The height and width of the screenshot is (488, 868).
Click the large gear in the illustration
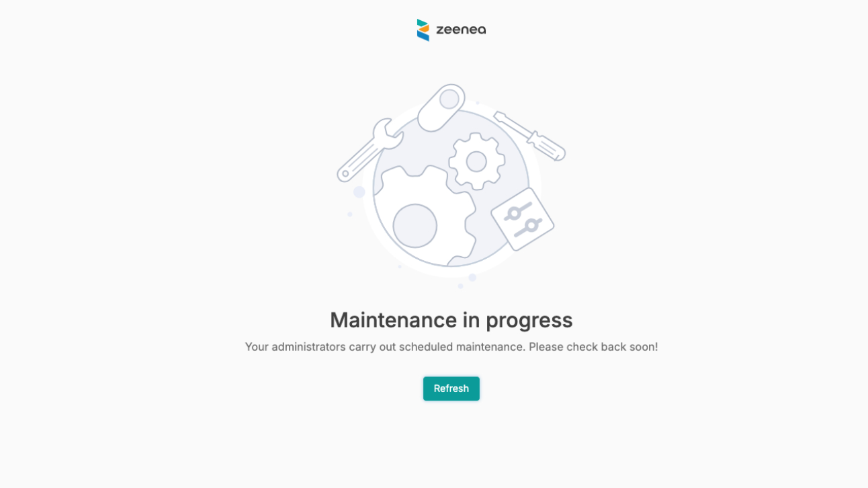pos(425,216)
